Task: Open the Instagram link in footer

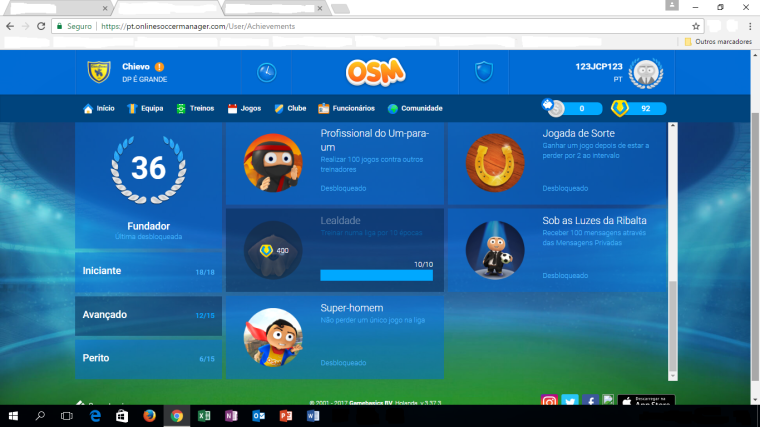Action: [x=549, y=400]
